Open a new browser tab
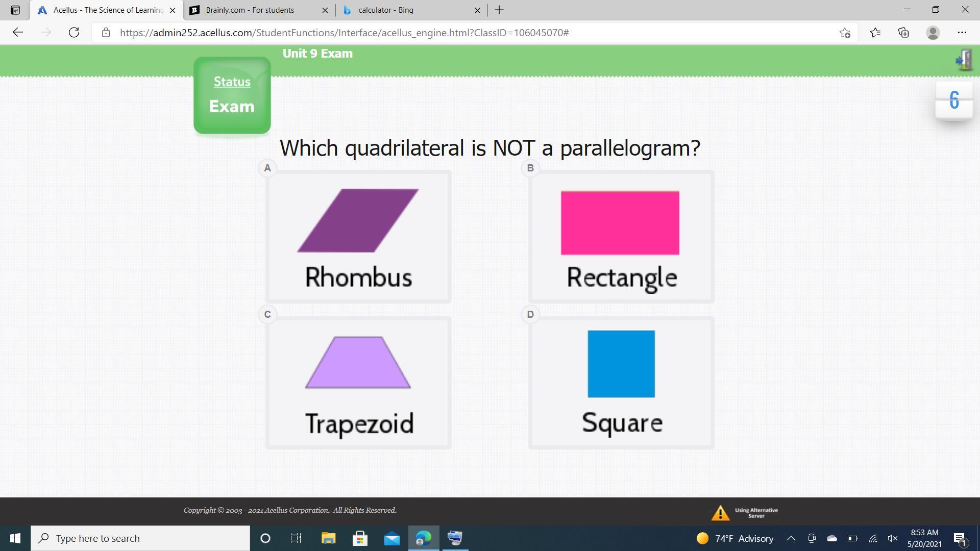Screen dimensions: 980x551 coord(499,10)
